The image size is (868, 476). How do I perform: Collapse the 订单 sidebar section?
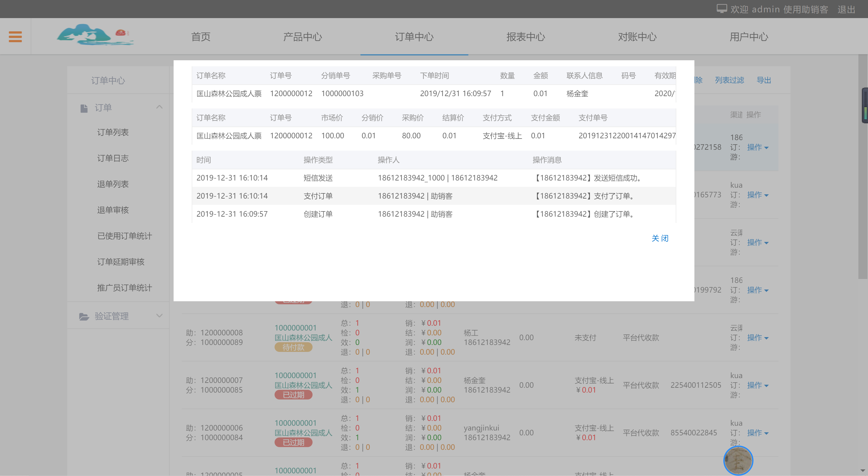tap(159, 107)
